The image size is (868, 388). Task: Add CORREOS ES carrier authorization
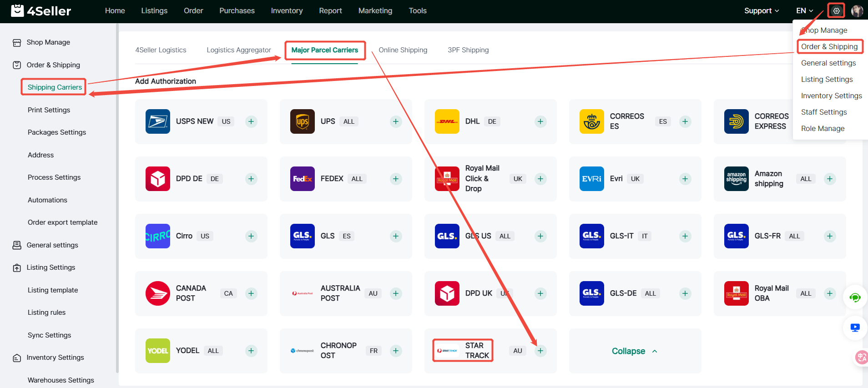click(685, 121)
